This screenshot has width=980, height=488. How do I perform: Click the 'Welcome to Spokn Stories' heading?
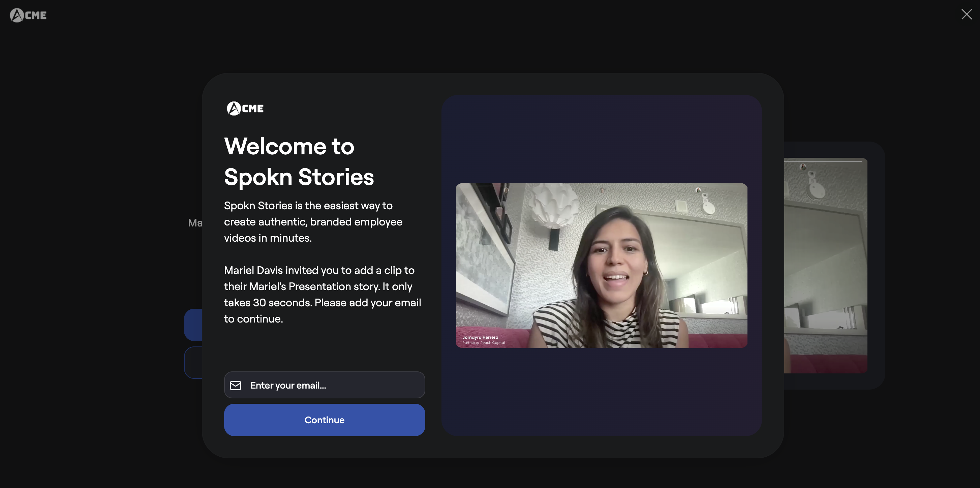(299, 162)
